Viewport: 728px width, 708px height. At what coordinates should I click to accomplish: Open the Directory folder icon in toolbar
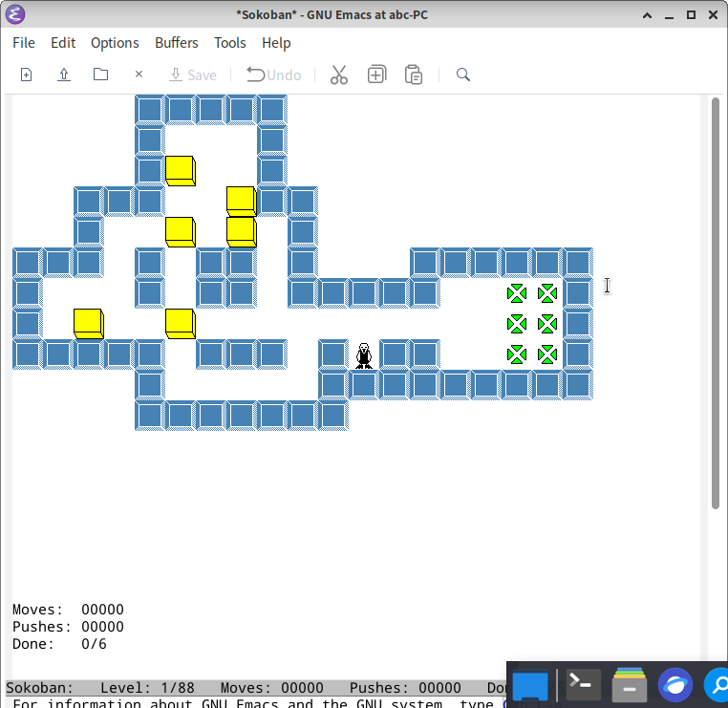tap(100, 75)
